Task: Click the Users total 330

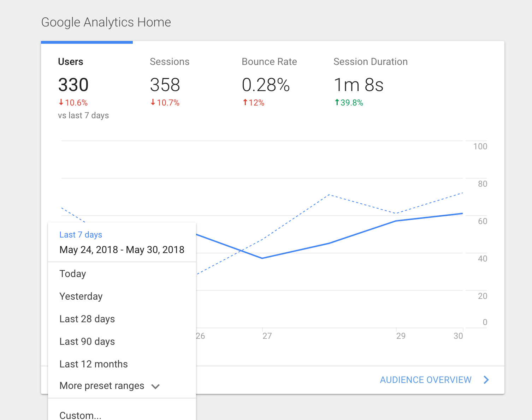Action: pos(73,85)
